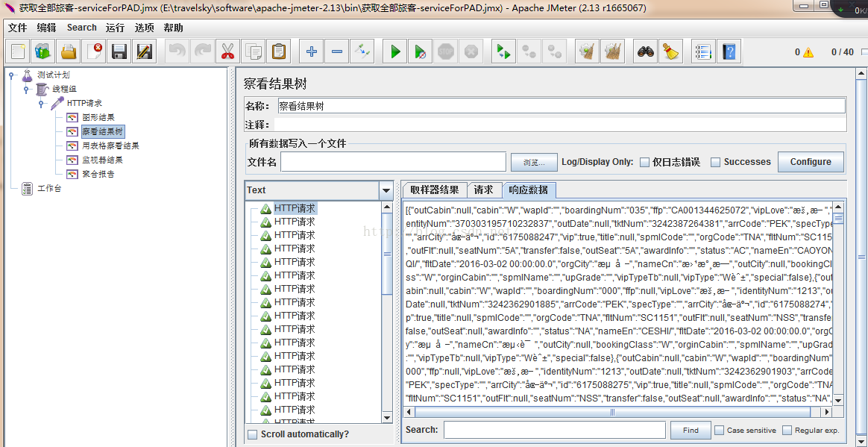Collapse the 线程组 tree node
Image resolution: width=868 pixels, height=447 pixels.
pos(25,90)
